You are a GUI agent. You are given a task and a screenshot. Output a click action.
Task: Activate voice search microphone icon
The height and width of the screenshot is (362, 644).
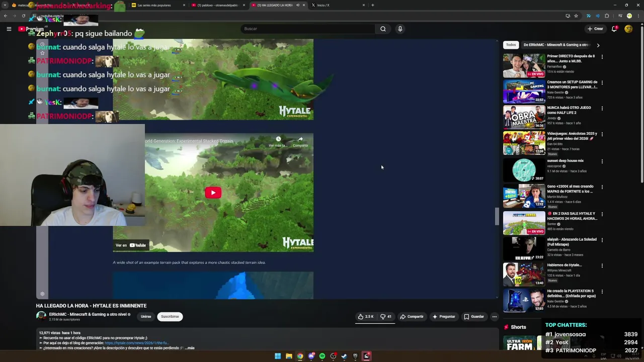click(x=400, y=29)
